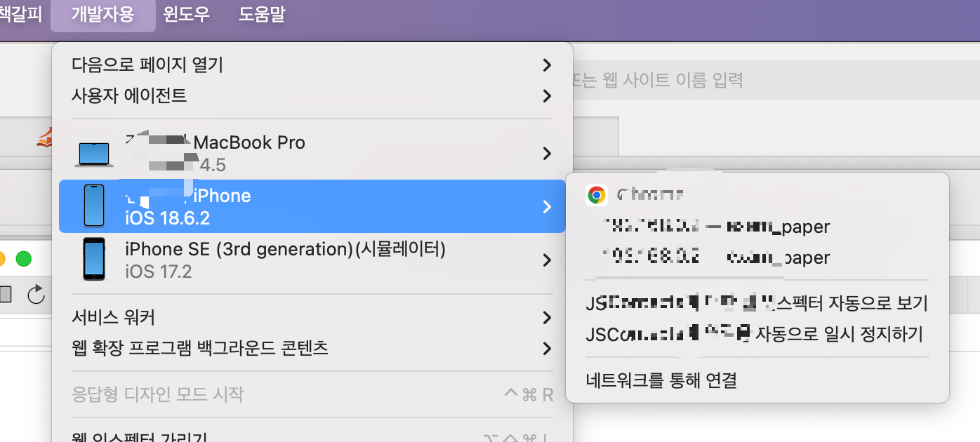Click the MacBook Pro laptop icon
The height and width of the screenshot is (442, 980).
[94, 154]
